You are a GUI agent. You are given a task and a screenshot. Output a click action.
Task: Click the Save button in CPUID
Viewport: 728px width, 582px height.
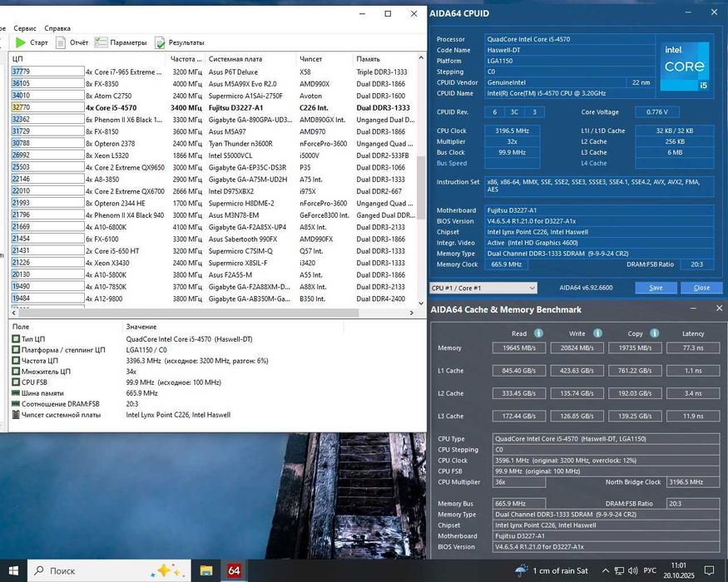pos(656,288)
